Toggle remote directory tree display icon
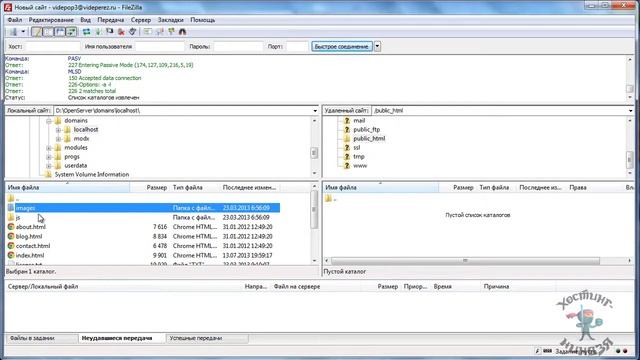The width and height of the screenshot is (640, 360). point(60,32)
